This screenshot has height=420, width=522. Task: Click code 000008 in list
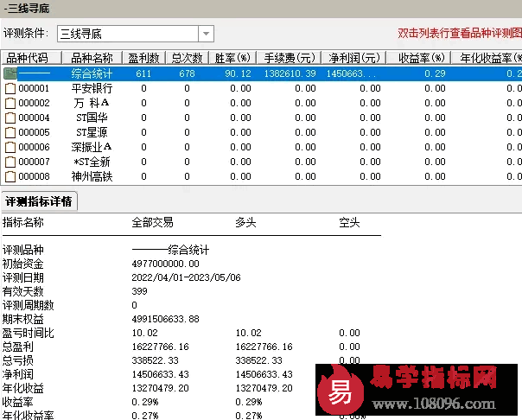point(34,176)
